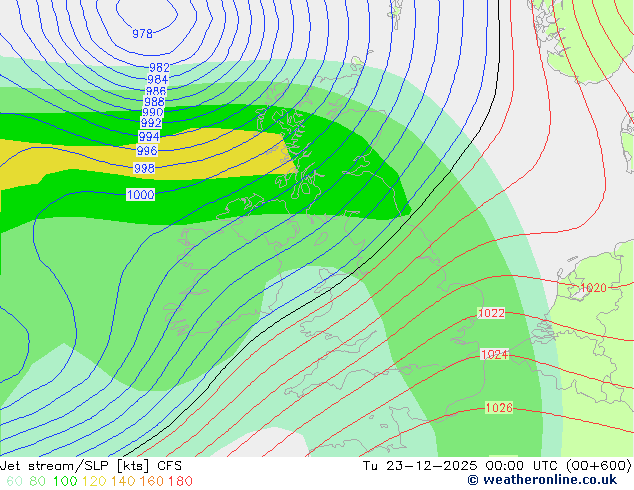Click the 988 isobar label
The image size is (634, 490).
[x=154, y=101]
